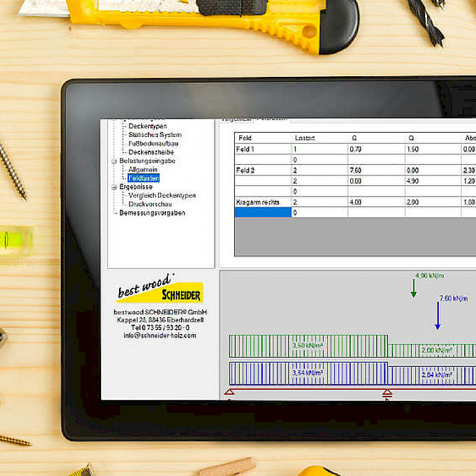This screenshot has height=476, width=476.
Task: Open the Druckvorschau print preview
Action: (150, 205)
